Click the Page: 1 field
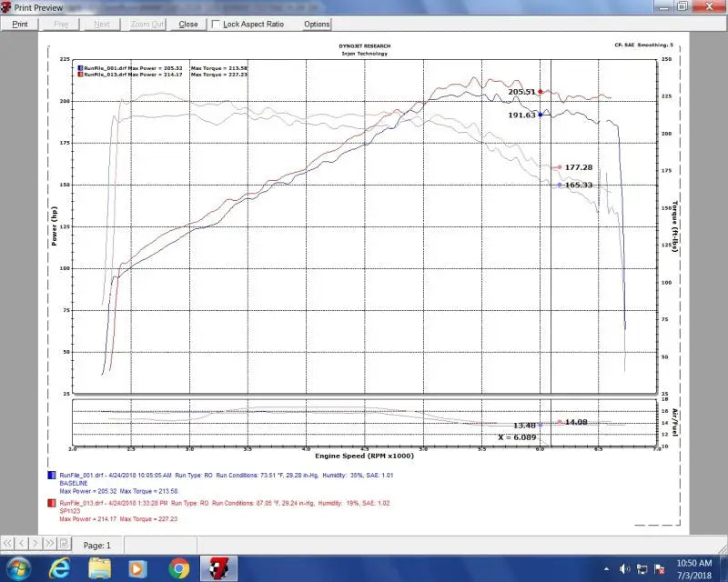The image size is (728, 582). [97, 546]
